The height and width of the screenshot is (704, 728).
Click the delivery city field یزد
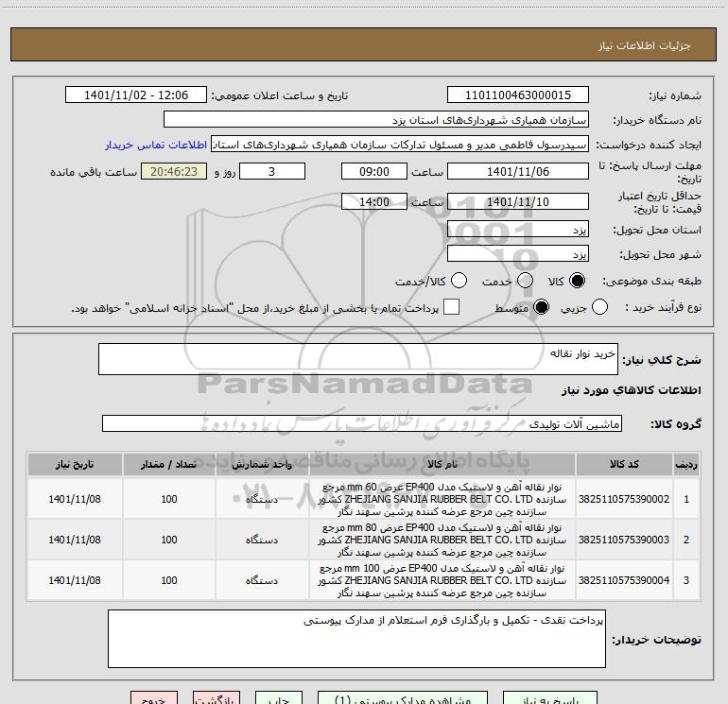(x=518, y=254)
